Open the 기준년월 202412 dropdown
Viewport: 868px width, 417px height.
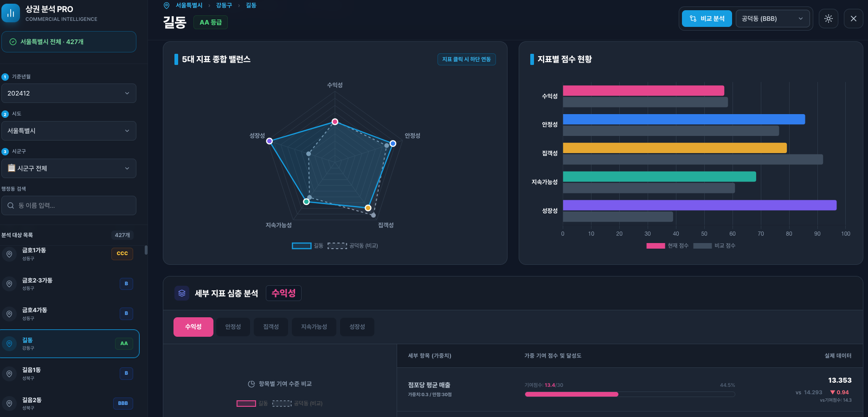[x=69, y=93]
